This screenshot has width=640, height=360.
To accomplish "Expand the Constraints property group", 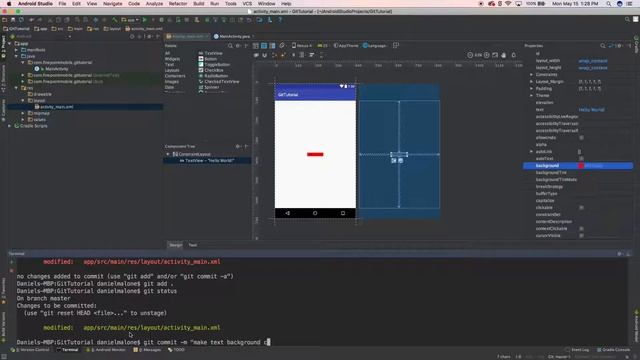I will [x=531, y=75].
